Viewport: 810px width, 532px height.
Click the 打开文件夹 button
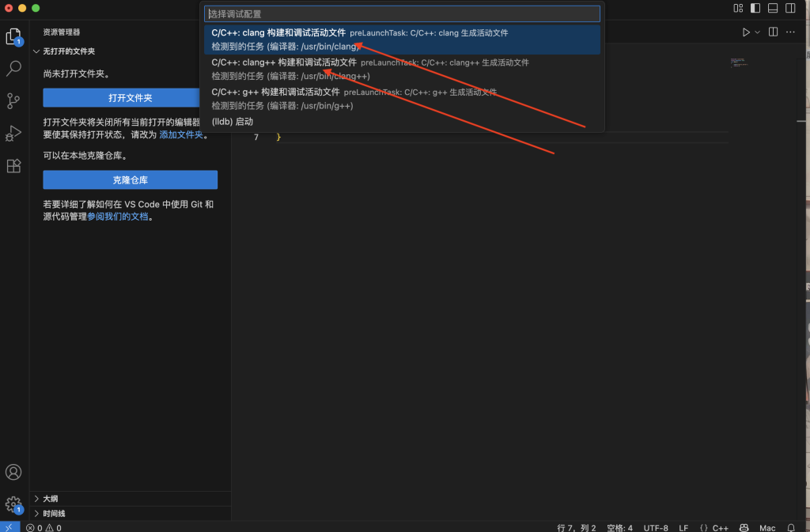point(130,98)
